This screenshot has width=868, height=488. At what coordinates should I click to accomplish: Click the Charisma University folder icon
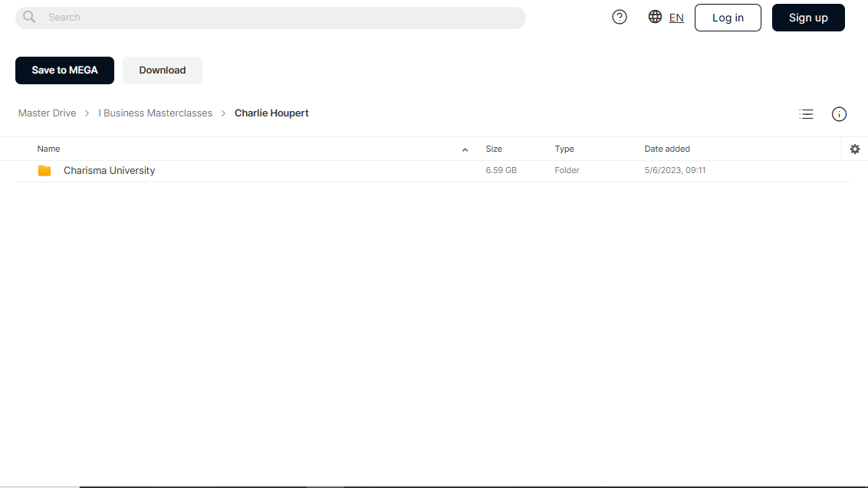click(44, 170)
